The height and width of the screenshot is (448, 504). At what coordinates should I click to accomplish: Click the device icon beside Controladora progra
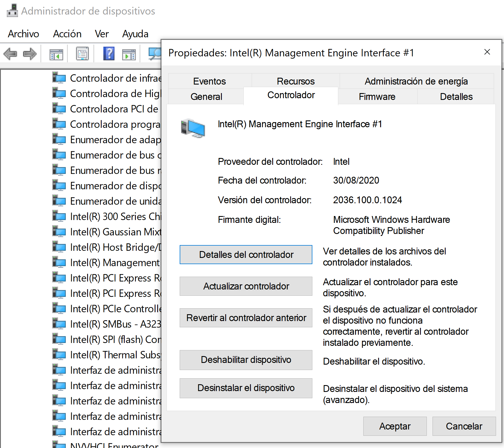[x=59, y=124]
